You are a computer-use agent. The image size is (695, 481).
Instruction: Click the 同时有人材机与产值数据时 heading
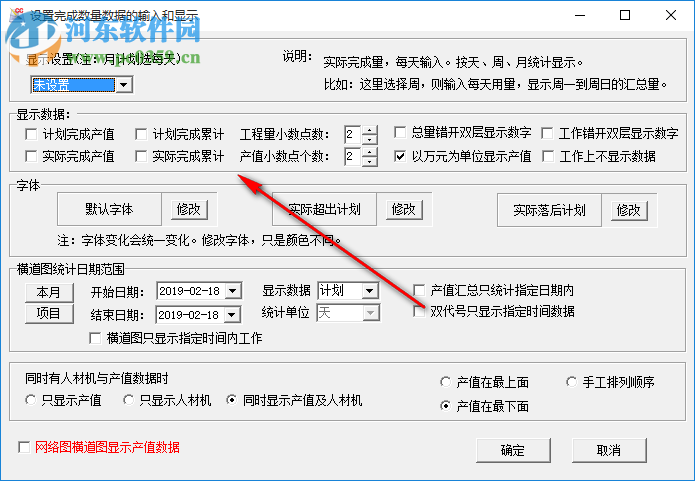97,378
